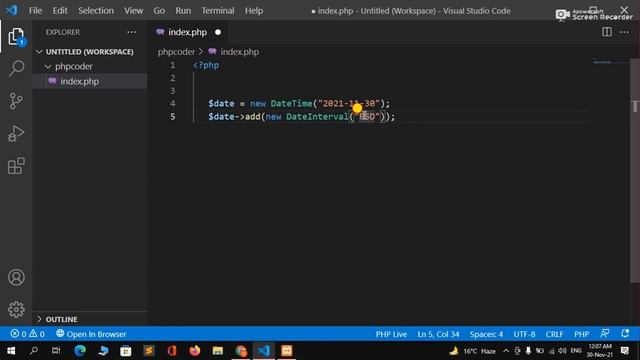Click PHP Live in status bar

pyautogui.click(x=391, y=334)
